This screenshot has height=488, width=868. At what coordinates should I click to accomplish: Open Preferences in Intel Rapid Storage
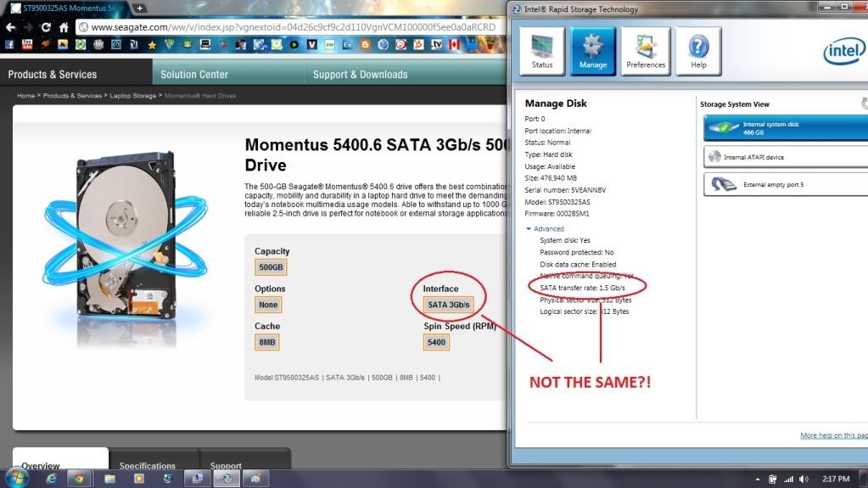[x=646, y=51]
